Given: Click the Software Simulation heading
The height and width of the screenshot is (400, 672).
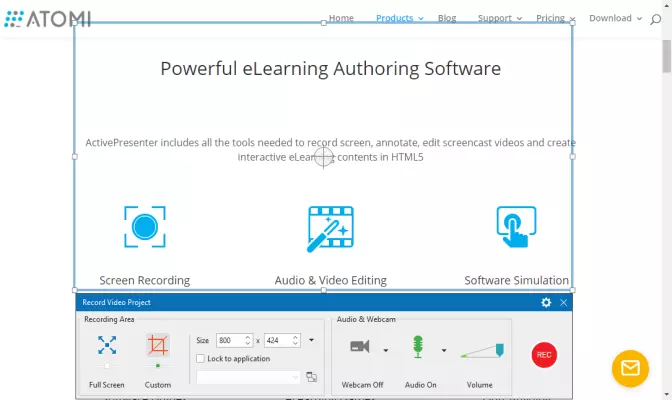Looking at the screenshot, I should point(516,280).
